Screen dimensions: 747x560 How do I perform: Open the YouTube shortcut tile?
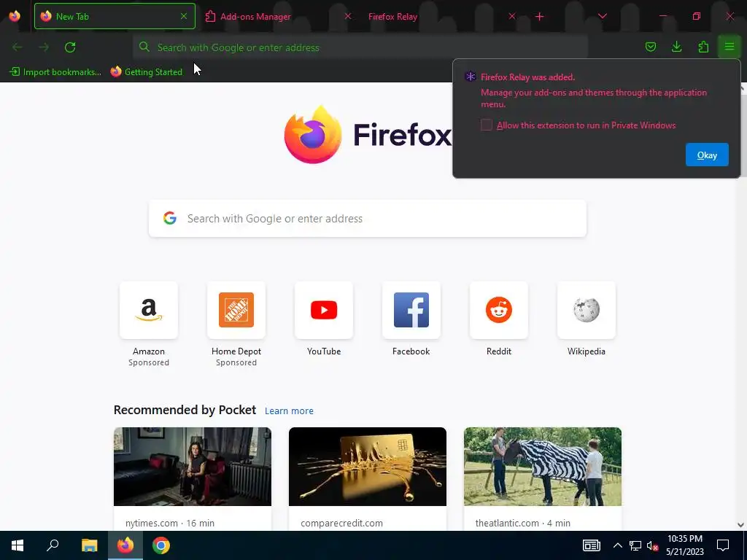click(324, 310)
